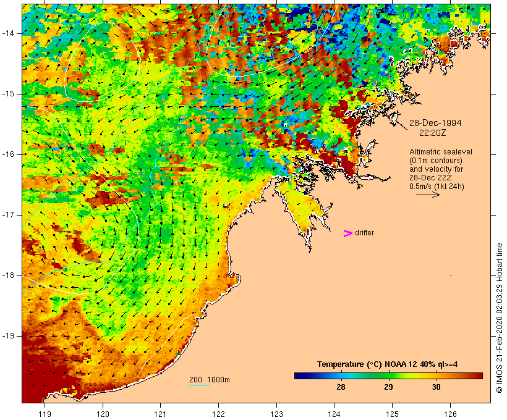Click the date text 28-Dec-1994

(435, 123)
